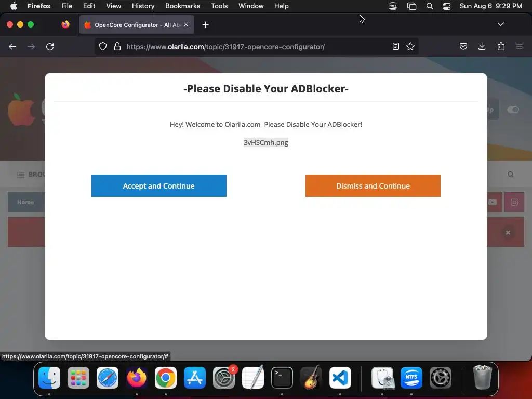Open the Firefox application menu
The height and width of the screenshot is (399, 532).
(39, 6)
